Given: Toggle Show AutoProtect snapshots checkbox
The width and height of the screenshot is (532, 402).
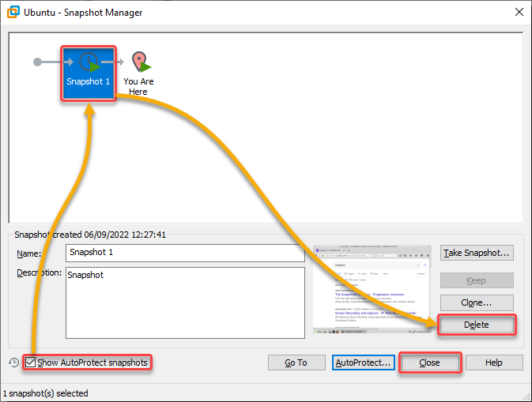Looking at the screenshot, I should coord(31,363).
